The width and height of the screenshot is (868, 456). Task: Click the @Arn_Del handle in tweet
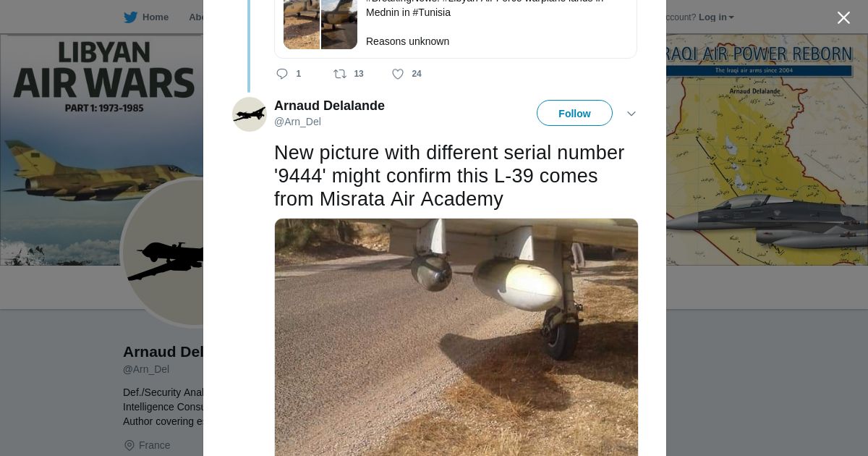(297, 122)
